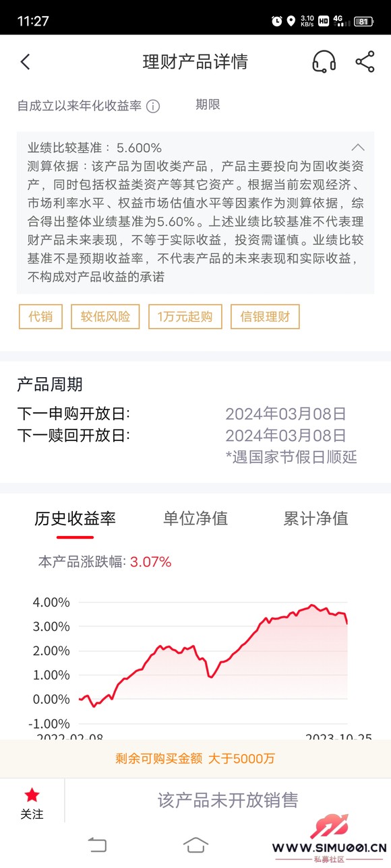Tap Android back navigation icon
391x868 pixels.
pyautogui.click(x=98, y=844)
